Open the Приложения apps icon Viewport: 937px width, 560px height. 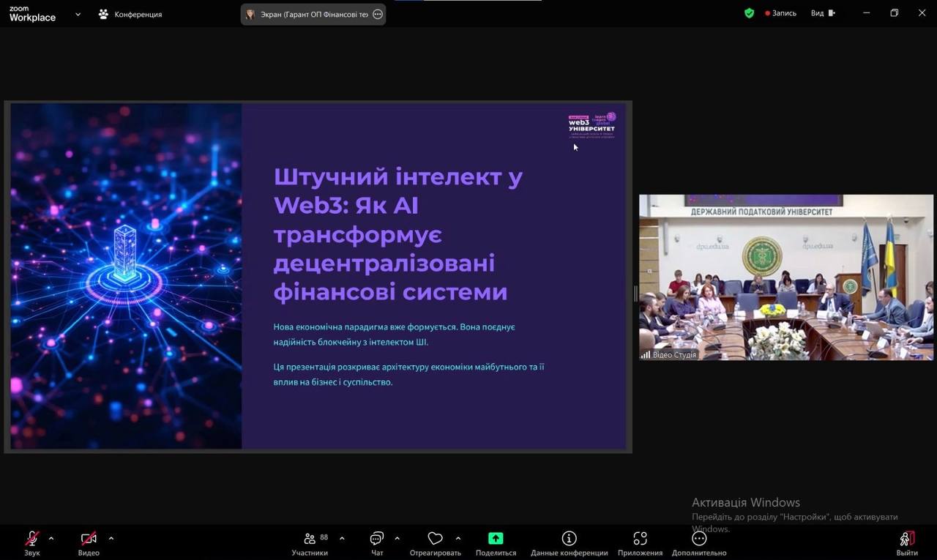[x=640, y=540]
